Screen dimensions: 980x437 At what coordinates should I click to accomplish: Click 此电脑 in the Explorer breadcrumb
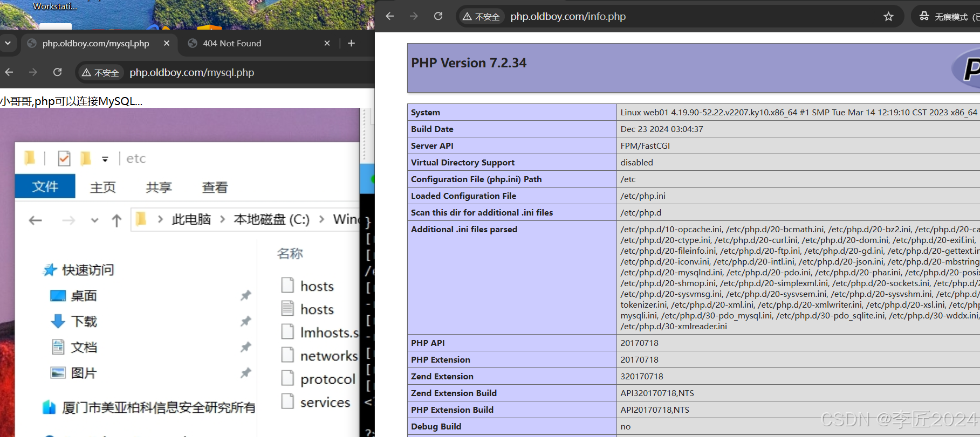pos(191,219)
